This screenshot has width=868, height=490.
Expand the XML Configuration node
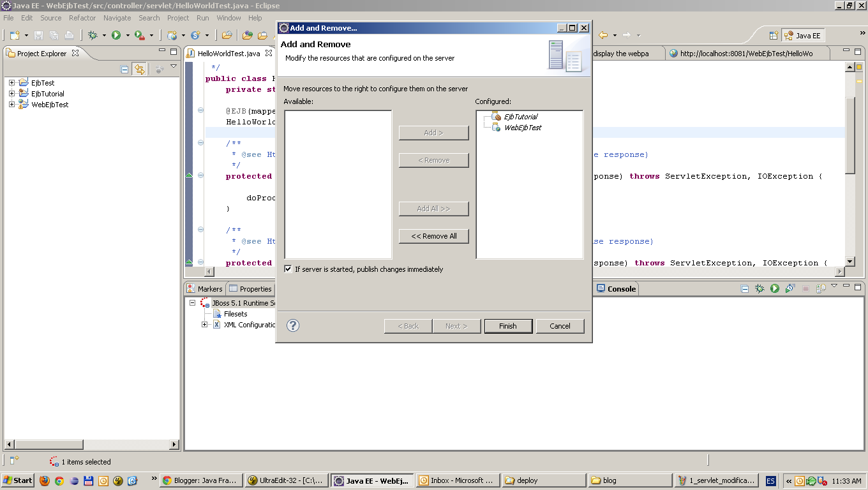click(204, 325)
